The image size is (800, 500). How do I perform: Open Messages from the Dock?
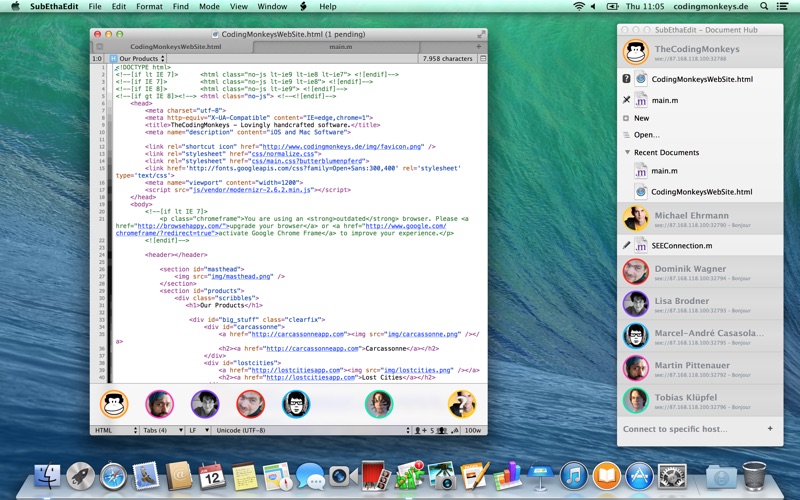(310, 476)
